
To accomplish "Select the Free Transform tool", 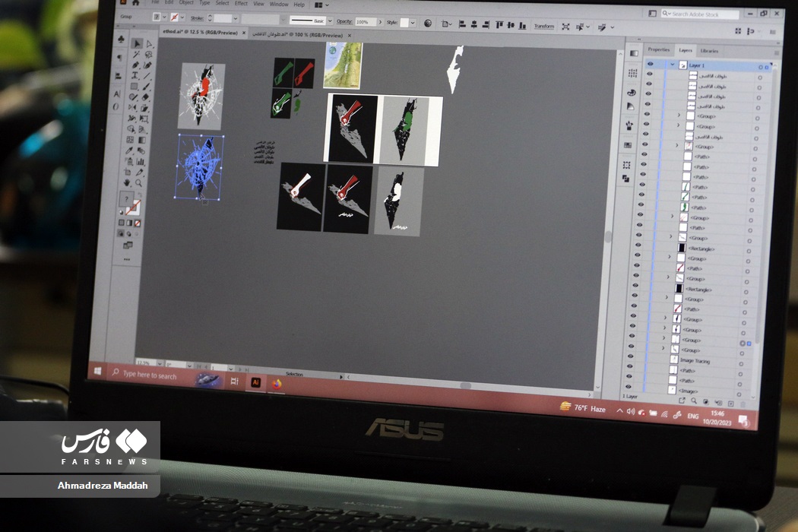I will coord(144,119).
